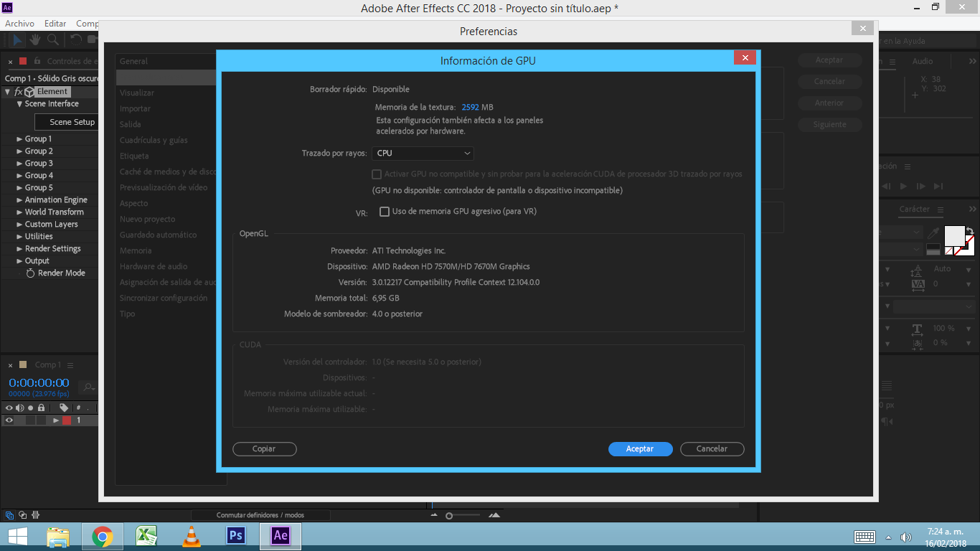
Task: Expand the Render Settings section
Action: [x=19, y=249]
